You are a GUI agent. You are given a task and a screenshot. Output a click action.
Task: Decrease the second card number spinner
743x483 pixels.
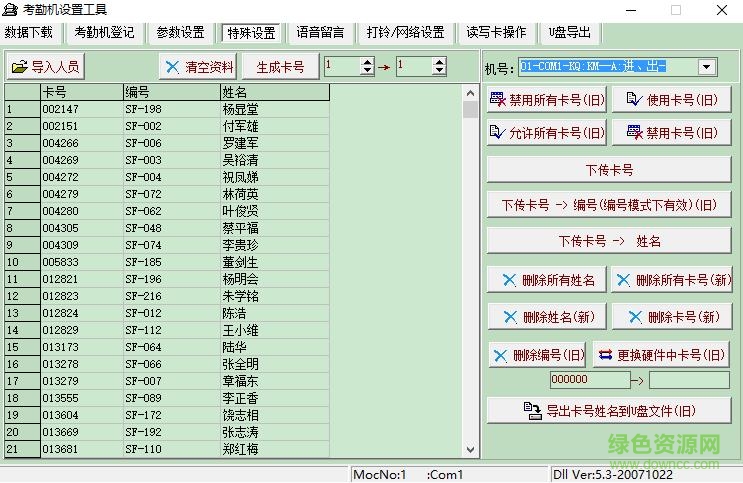[x=440, y=71]
